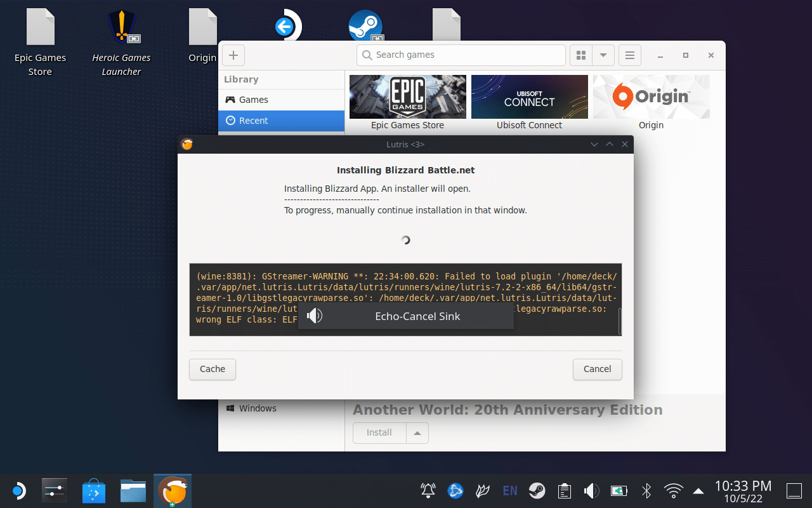
Task: Open Epic Games Store desktop shortcut
Action: 40,42
